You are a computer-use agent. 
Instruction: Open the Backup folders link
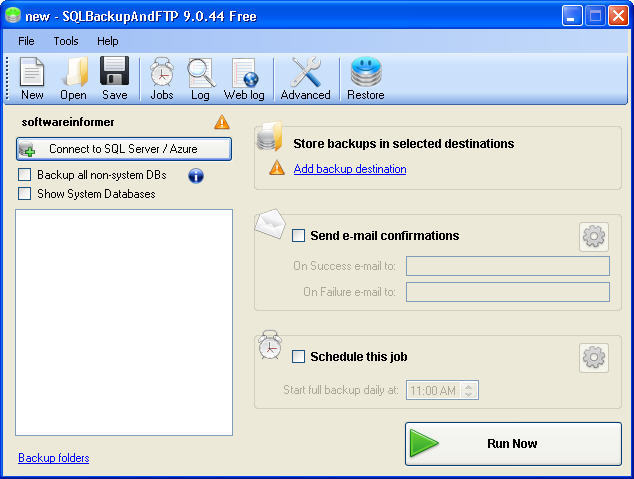(x=54, y=458)
